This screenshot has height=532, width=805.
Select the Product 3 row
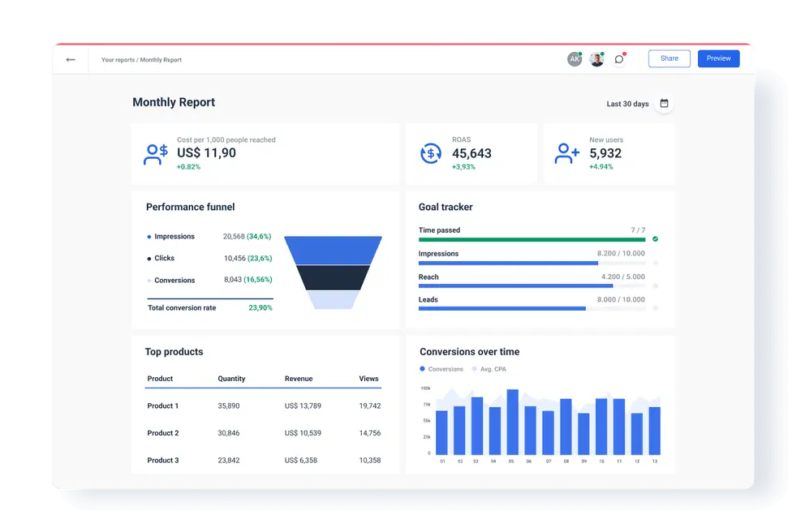(263, 460)
